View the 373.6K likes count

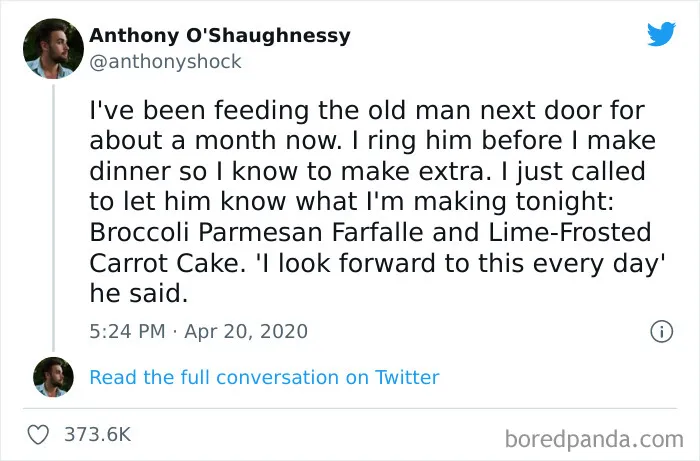point(98,435)
